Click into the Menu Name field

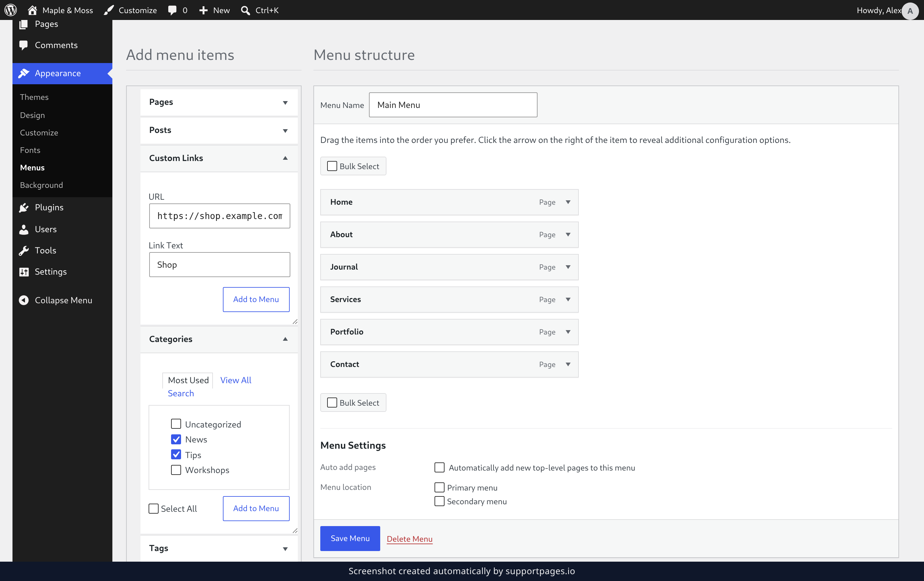[x=453, y=105]
